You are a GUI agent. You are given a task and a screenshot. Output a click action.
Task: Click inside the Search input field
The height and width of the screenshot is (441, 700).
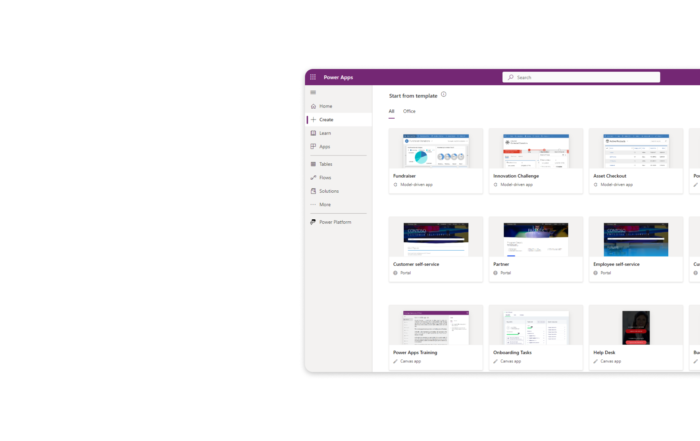pyautogui.click(x=581, y=77)
